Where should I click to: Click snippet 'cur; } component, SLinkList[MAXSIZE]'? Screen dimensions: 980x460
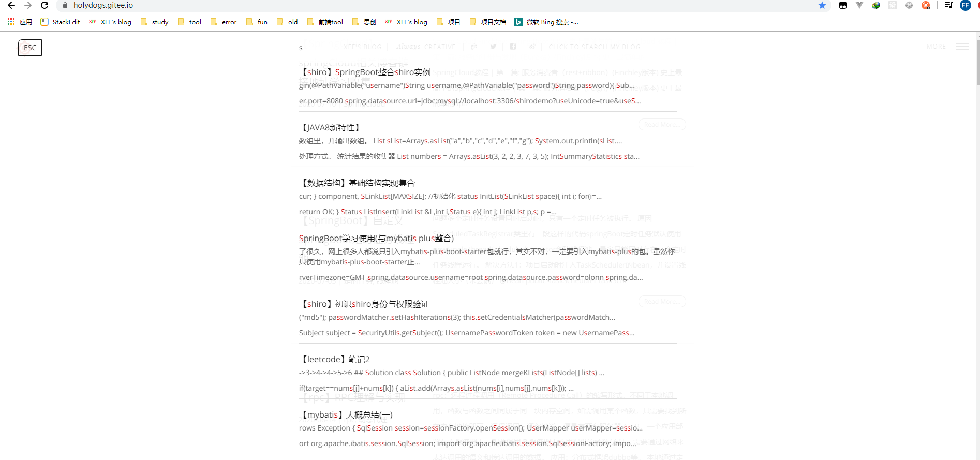coord(450,196)
